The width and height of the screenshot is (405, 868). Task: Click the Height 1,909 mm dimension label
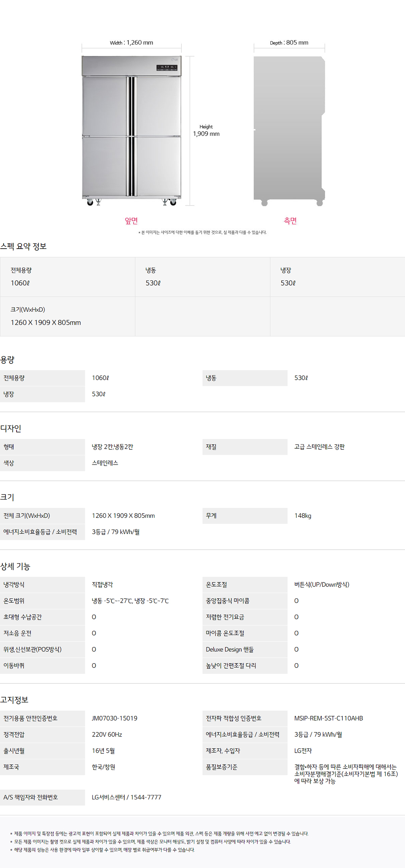pyautogui.click(x=206, y=131)
